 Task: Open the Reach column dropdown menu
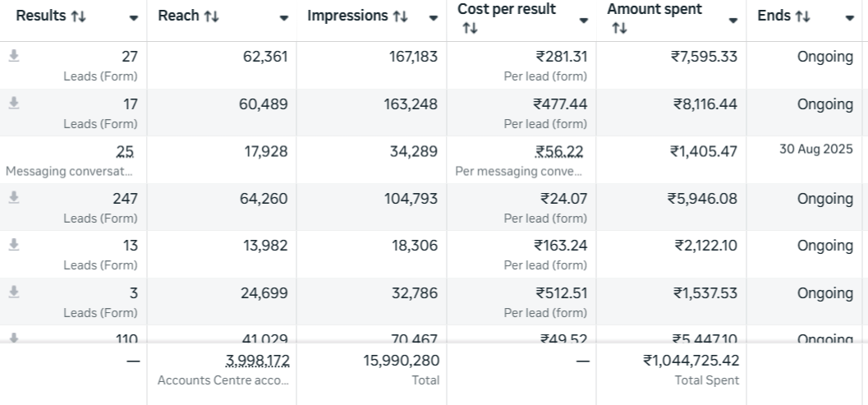pyautogui.click(x=284, y=18)
